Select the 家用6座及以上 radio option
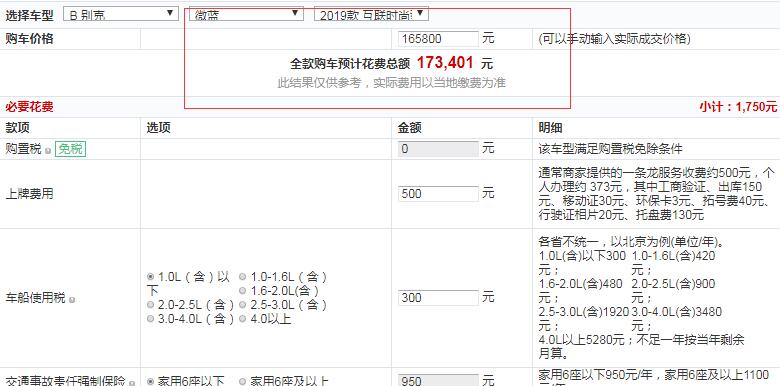This screenshot has height=386, width=780. pyautogui.click(x=242, y=382)
